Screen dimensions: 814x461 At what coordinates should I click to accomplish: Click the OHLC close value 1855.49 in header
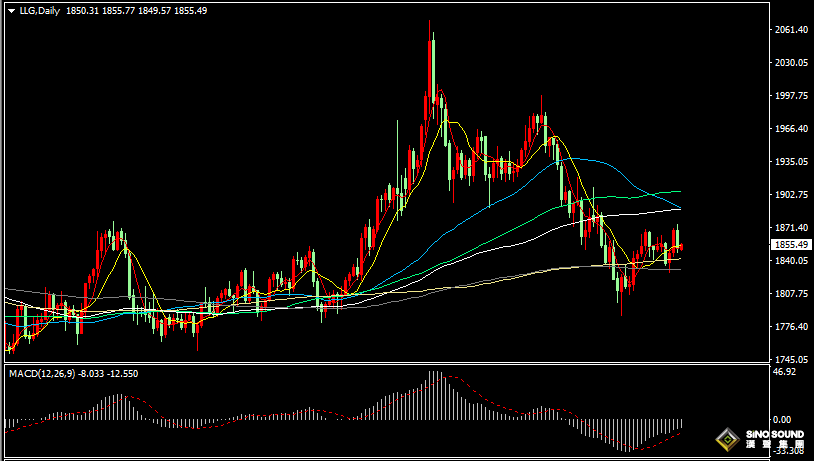click(x=191, y=10)
